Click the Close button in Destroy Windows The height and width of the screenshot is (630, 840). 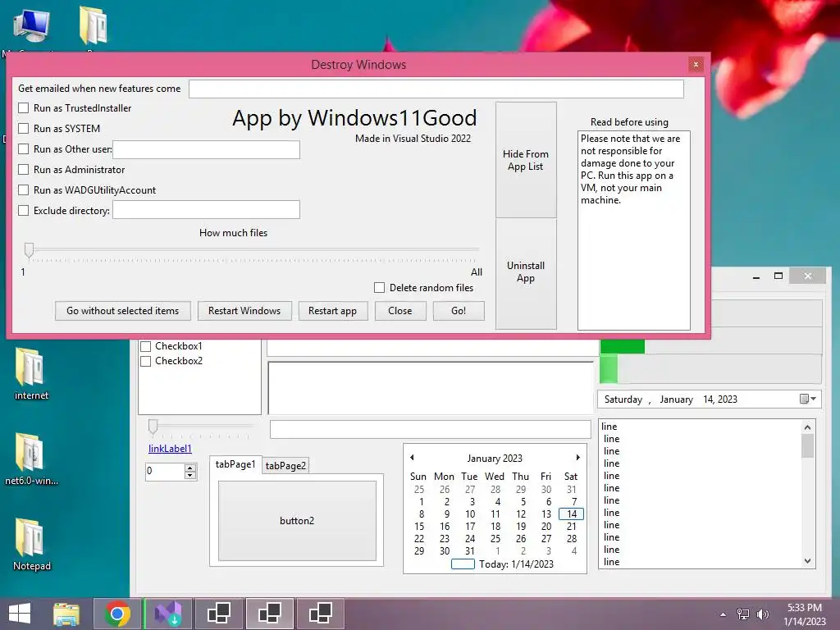[x=400, y=311]
